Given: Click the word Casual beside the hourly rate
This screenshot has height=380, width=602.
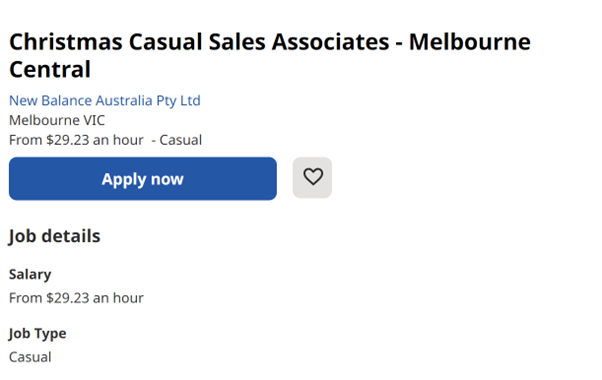Looking at the screenshot, I should coord(180,140).
